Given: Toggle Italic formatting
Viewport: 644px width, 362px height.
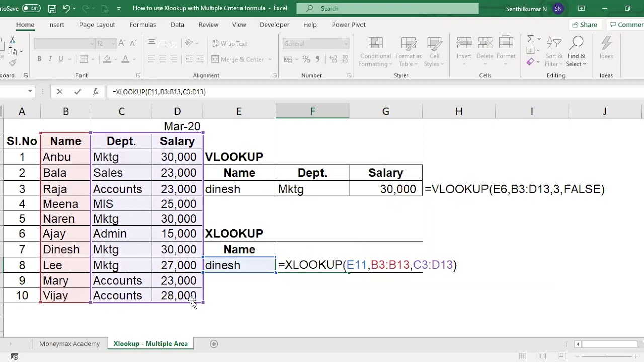Looking at the screenshot, I should [50, 59].
